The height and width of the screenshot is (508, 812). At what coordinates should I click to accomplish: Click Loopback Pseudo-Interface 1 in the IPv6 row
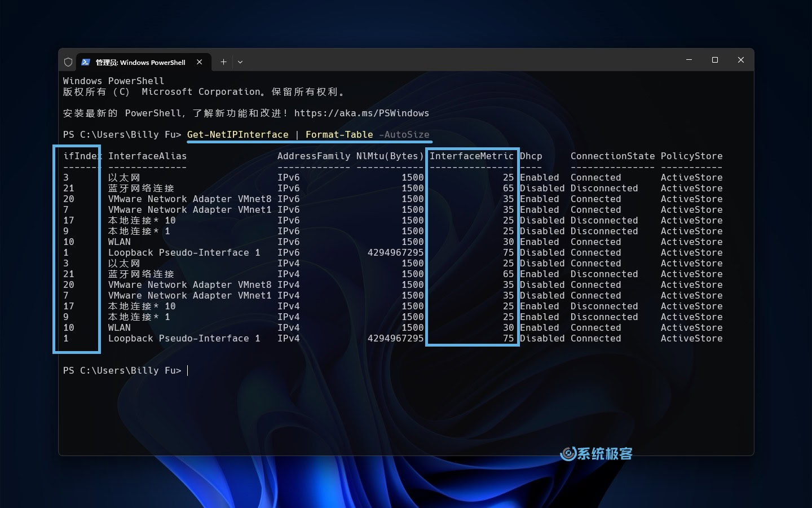(x=184, y=252)
